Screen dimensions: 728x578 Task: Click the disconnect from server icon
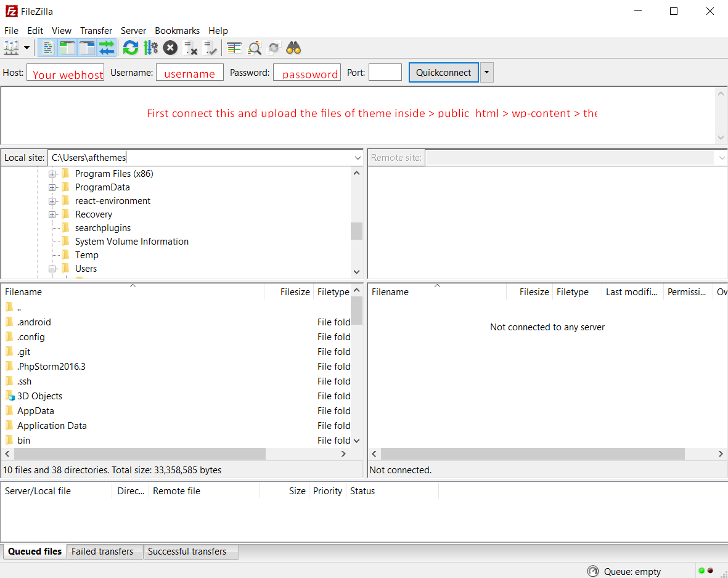pos(190,48)
